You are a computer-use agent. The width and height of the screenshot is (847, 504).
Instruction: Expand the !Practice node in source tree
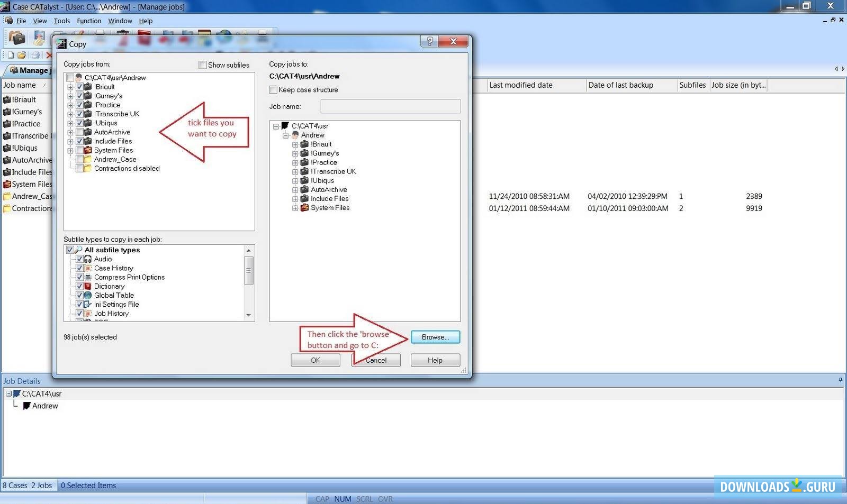point(70,105)
